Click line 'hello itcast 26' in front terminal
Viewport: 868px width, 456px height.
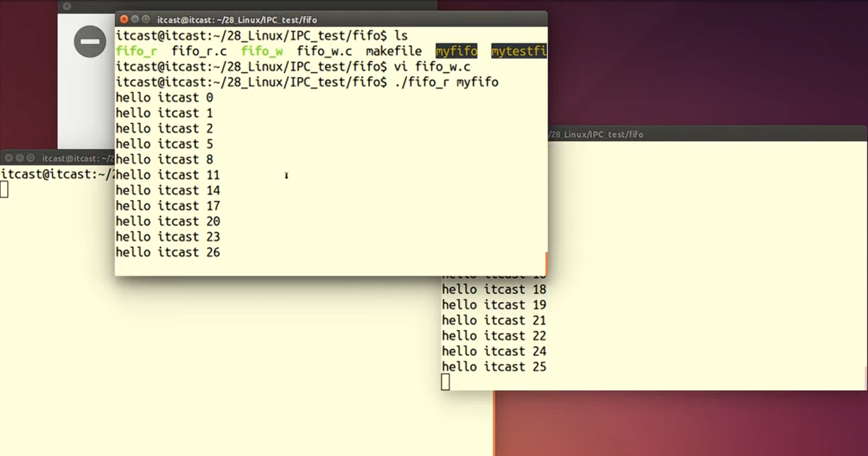tap(168, 252)
